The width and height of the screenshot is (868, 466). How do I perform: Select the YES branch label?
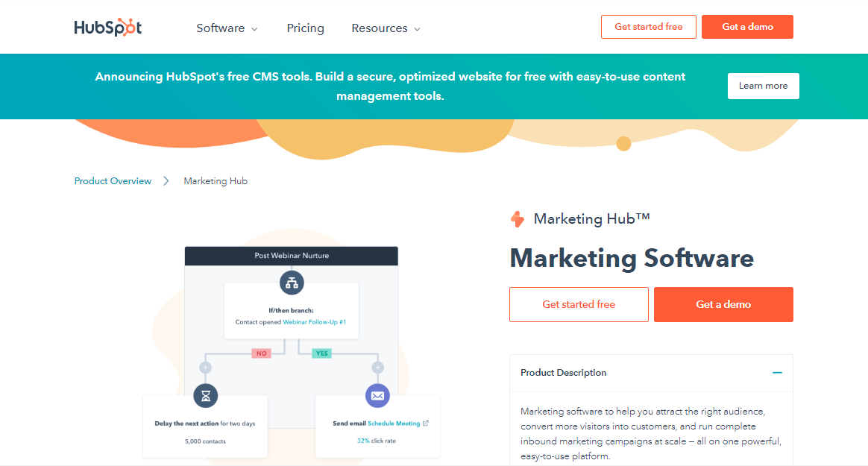click(323, 352)
